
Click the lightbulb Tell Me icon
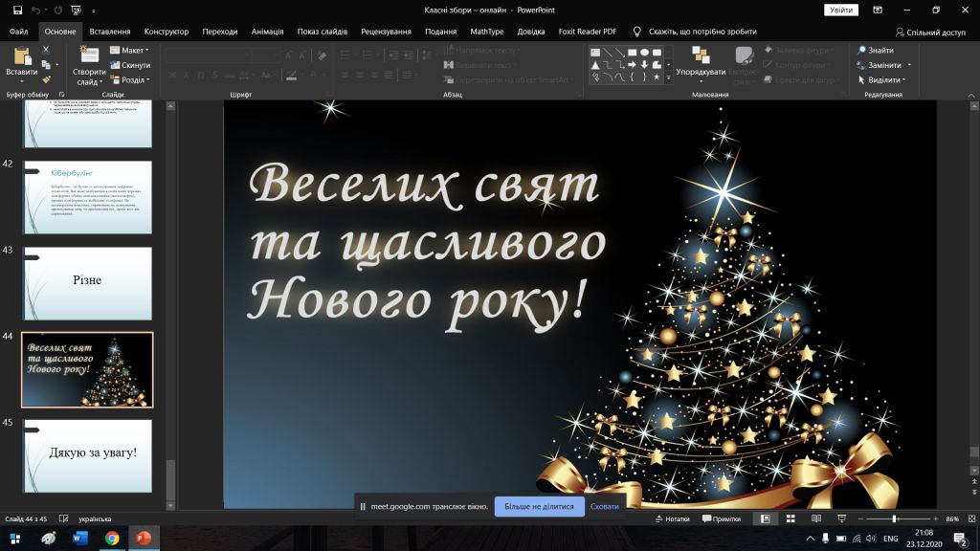[636, 32]
